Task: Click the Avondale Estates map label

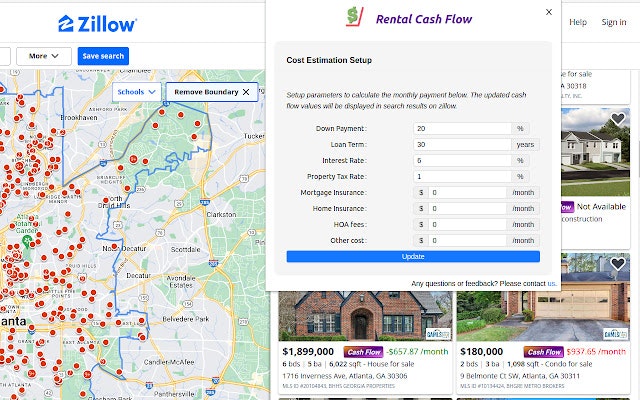Action: point(181,282)
